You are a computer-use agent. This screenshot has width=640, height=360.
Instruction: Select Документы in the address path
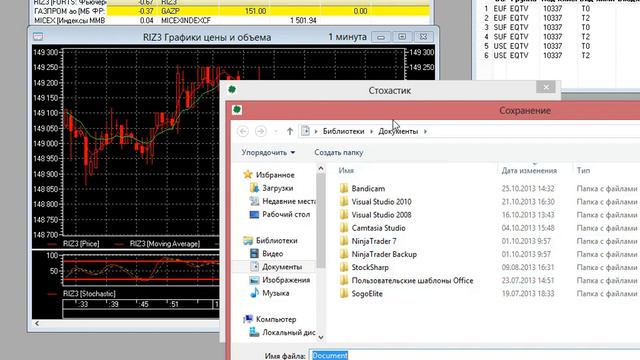(398, 131)
